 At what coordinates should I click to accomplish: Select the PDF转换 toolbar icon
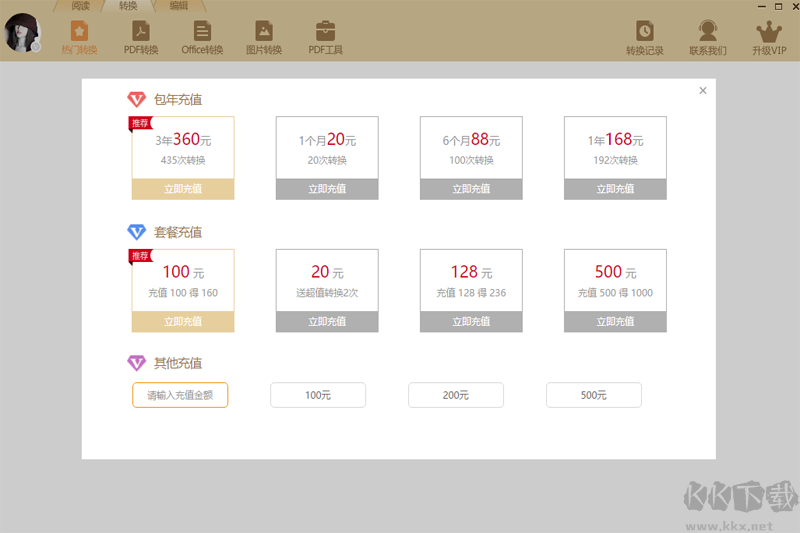click(141, 31)
